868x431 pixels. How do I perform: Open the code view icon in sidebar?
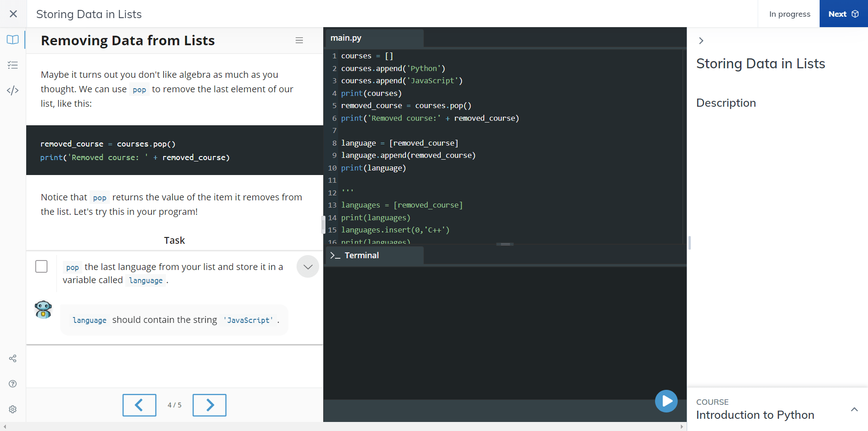[13, 90]
